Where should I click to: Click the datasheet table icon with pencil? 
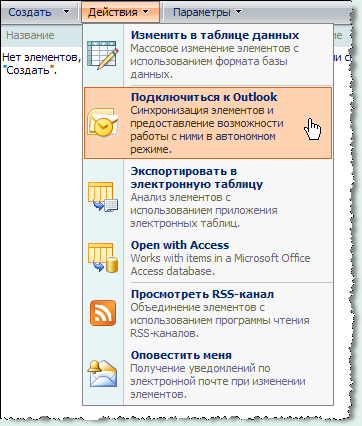(103, 55)
